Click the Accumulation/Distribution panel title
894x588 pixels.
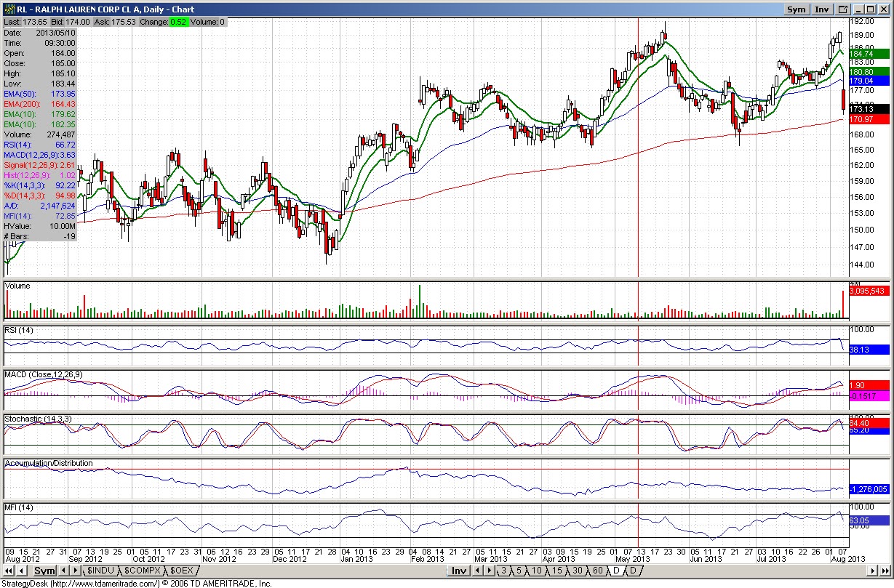tap(49, 463)
